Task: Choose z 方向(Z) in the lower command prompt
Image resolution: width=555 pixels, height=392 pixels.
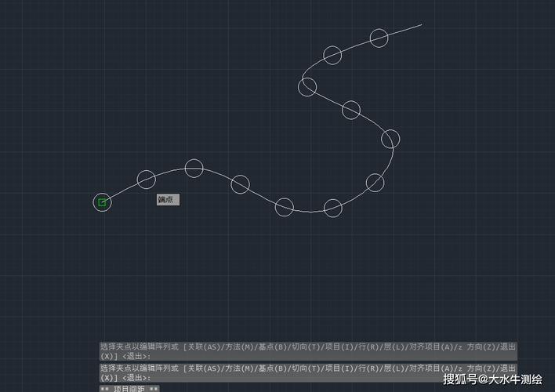Action: 476,368
